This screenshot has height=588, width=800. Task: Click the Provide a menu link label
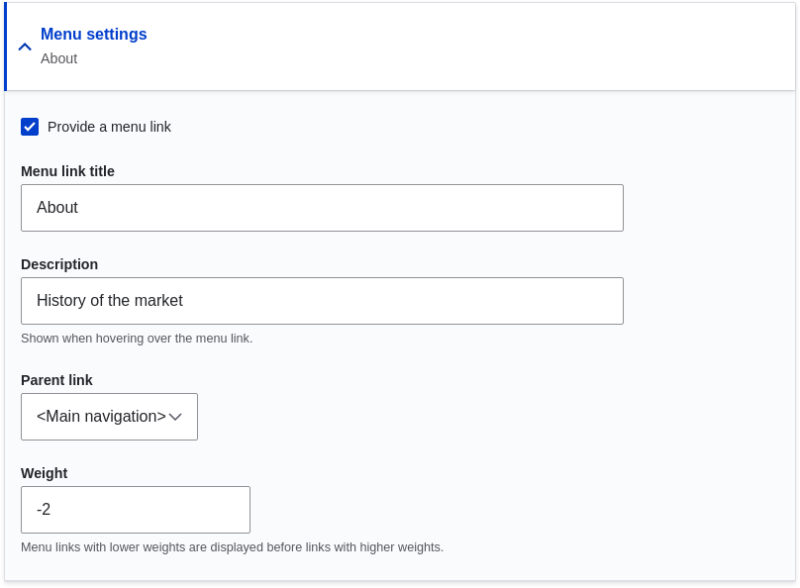pyautogui.click(x=109, y=127)
